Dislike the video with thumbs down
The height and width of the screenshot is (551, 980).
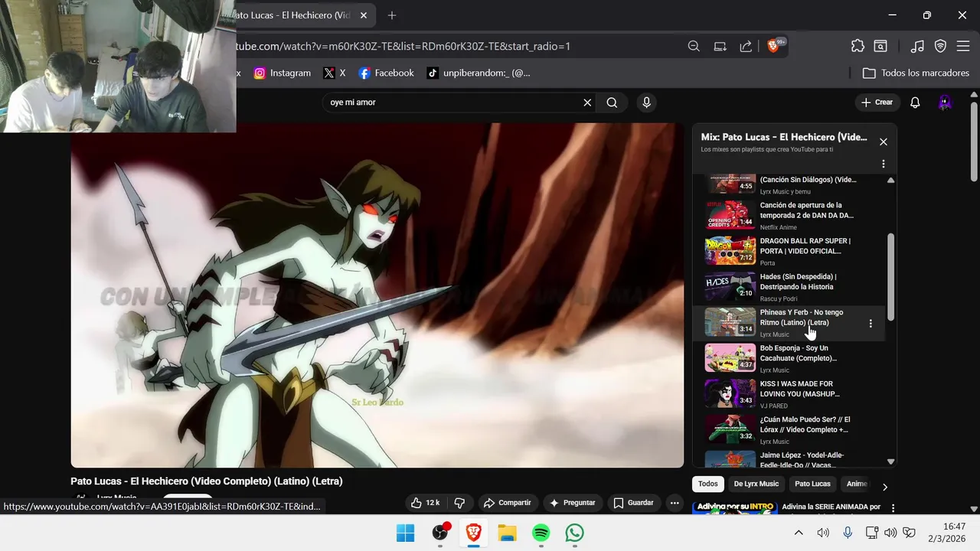pyautogui.click(x=459, y=503)
